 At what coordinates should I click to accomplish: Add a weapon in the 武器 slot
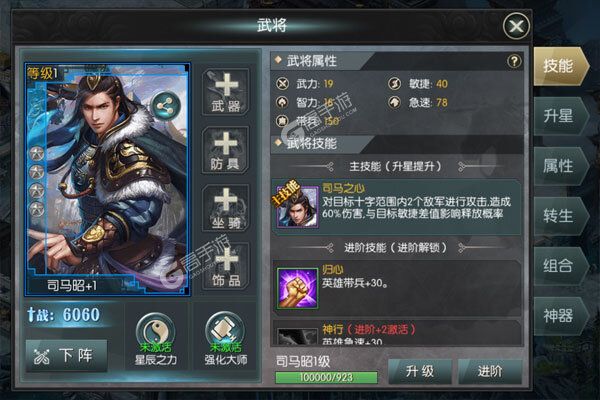coord(226,93)
